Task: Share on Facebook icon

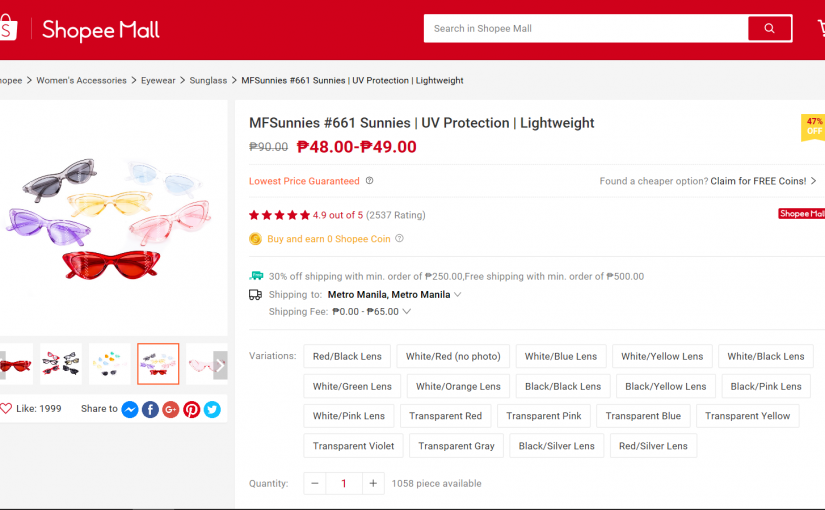Action: pos(150,409)
